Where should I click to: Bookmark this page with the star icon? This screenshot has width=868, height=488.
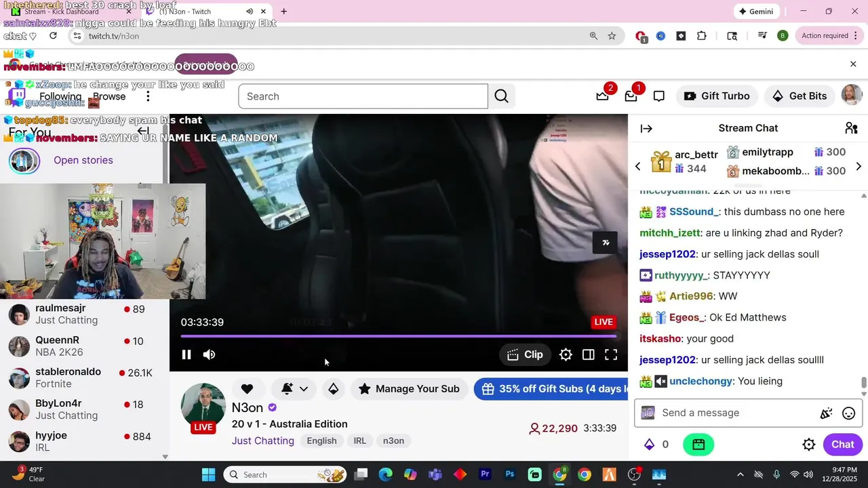click(612, 36)
